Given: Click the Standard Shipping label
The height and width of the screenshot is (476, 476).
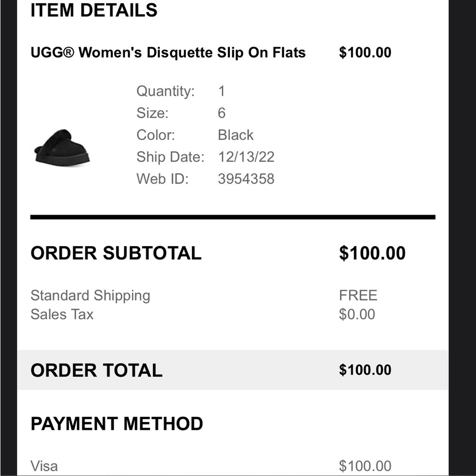Looking at the screenshot, I should pos(90,296).
